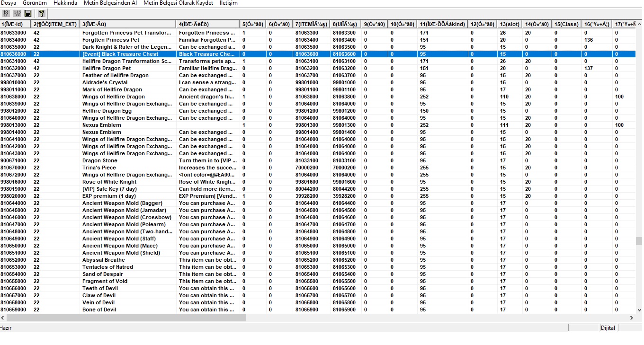Select 'Ancient Weapon Mold (Mace)' row
Viewport: 644px width, 345px height.
[x=317, y=246]
